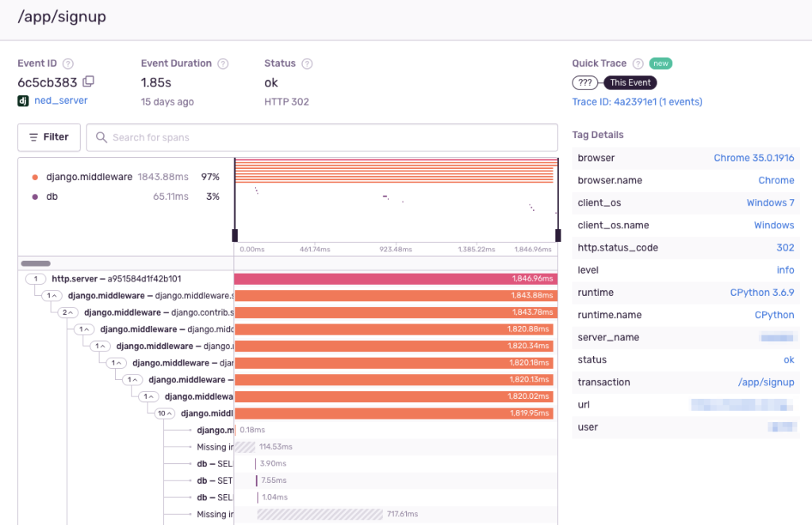Click the orange django.middleware legend dot
This screenshot has width=812, height=525.
35,177
